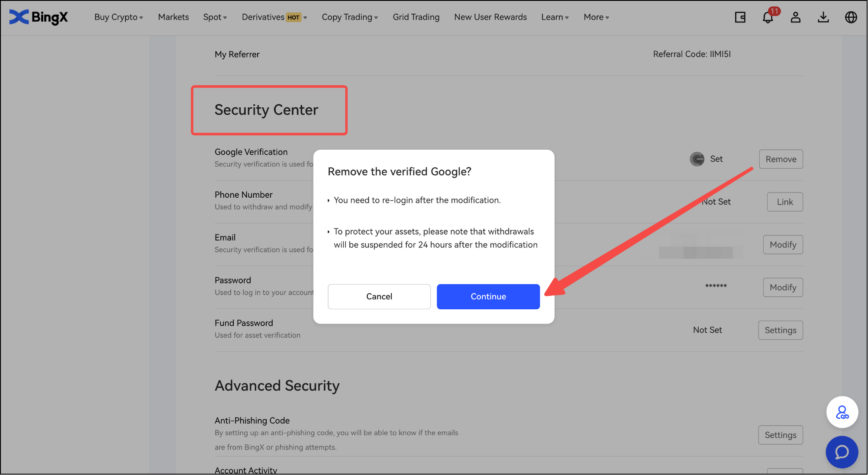Open New User Rewards page
This screenshot has width=868, height=475.
click(x=490, y=17)
